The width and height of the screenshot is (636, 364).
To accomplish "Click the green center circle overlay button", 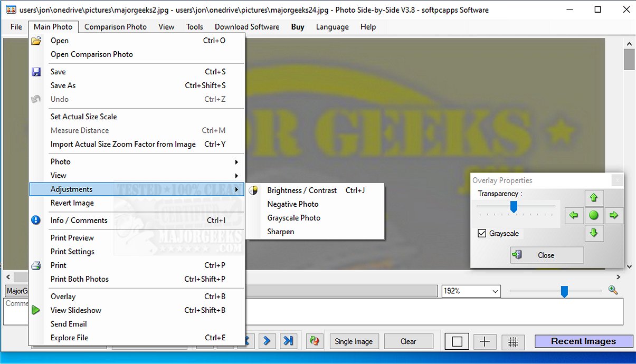I will (x=594, y=215).
